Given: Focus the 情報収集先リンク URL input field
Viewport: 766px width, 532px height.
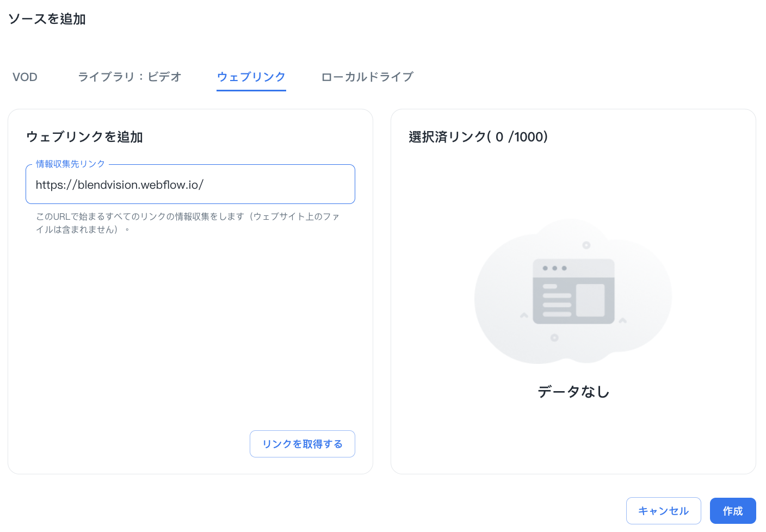Looking at the screenshot, I should [x=190, y=185].
